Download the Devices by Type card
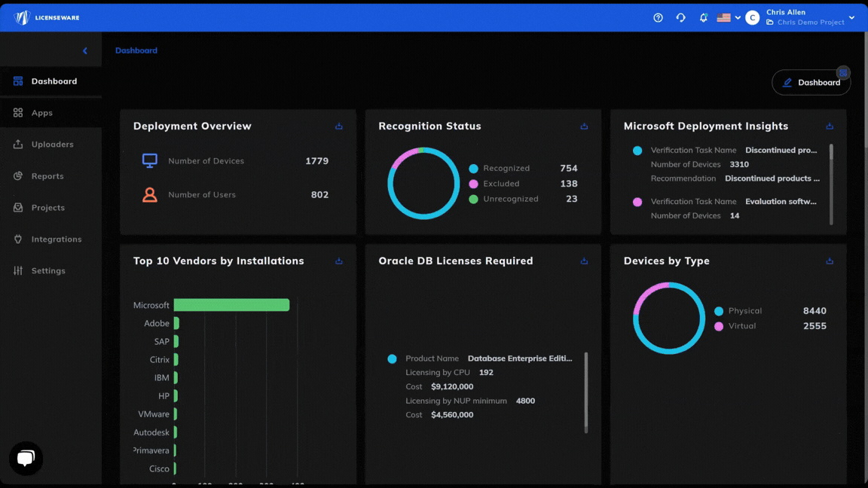The image size is (868, 488). point(830,261)
